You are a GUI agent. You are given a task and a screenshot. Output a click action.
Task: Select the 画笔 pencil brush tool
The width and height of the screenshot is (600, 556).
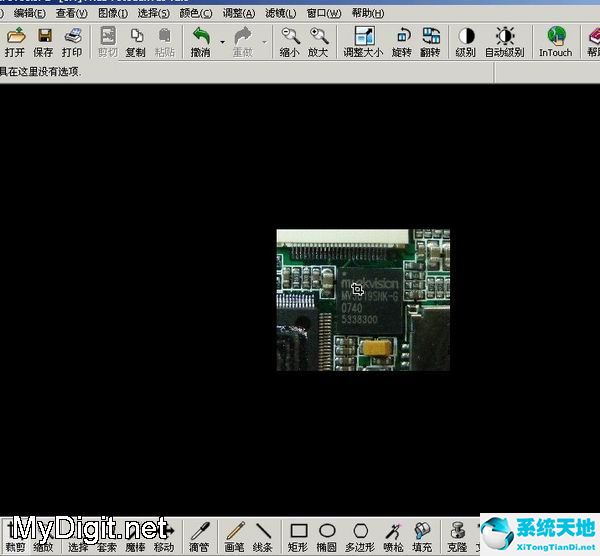pyautogui.click(x=235, y=537)
